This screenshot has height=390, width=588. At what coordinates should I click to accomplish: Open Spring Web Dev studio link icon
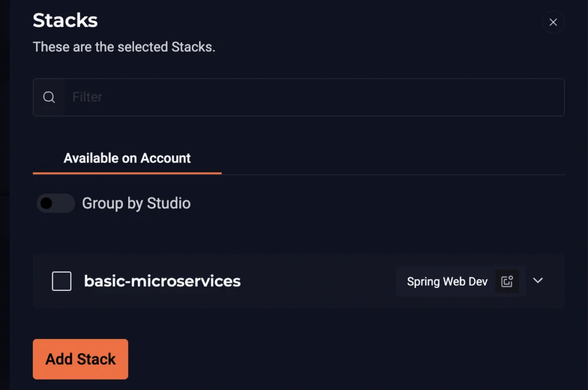pos(507,281)
